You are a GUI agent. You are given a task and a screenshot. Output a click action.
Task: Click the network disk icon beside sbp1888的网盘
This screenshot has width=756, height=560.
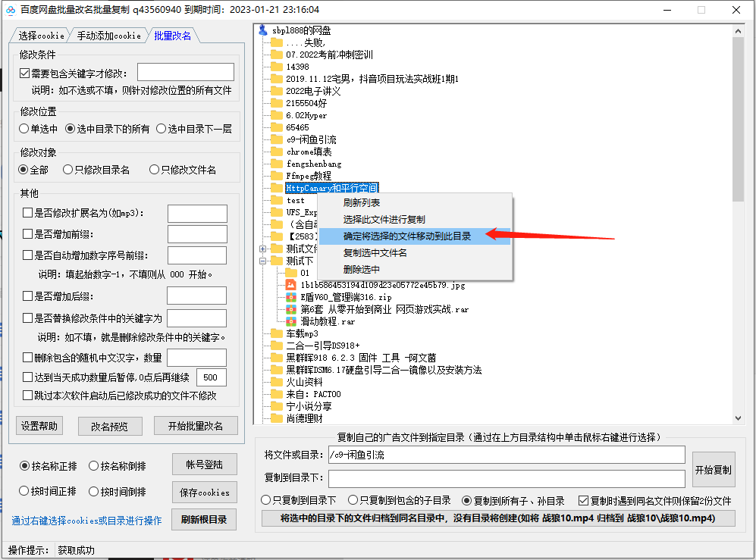pyautogui.click(x=262, y=30)
